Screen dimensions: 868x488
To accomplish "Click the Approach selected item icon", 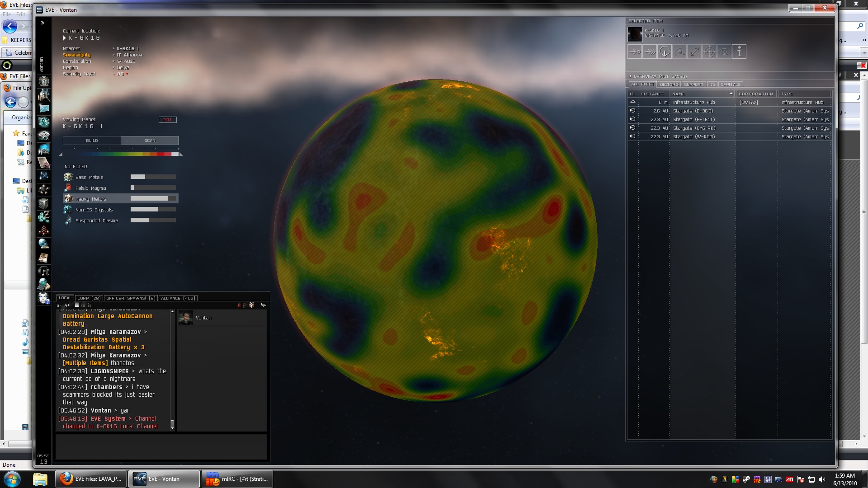I will [635, 52].
